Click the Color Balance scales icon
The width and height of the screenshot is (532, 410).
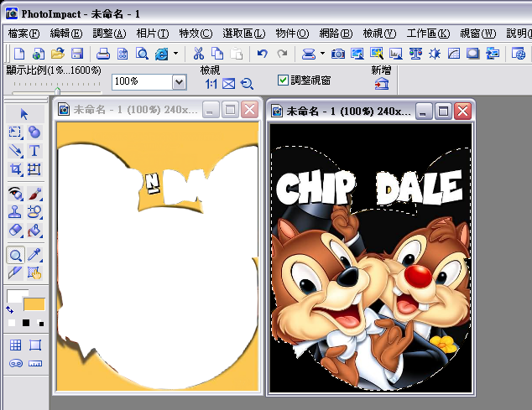(x=415, y=54)
